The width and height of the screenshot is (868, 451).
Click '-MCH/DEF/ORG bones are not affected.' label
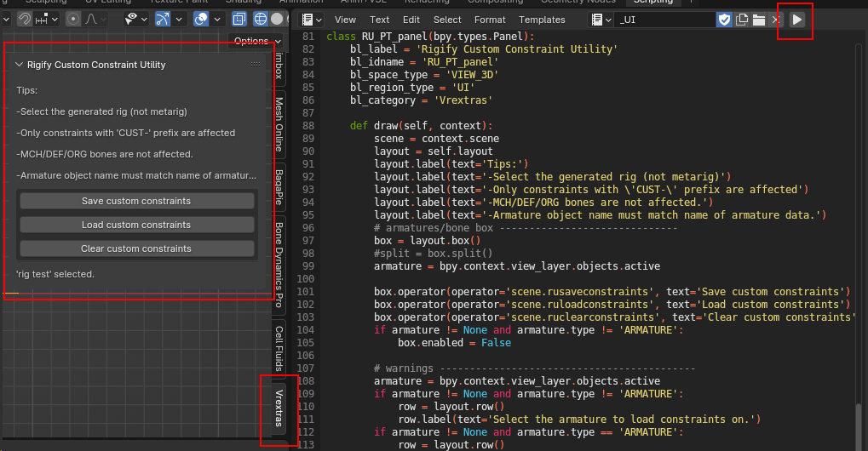[x=105, y=154]
